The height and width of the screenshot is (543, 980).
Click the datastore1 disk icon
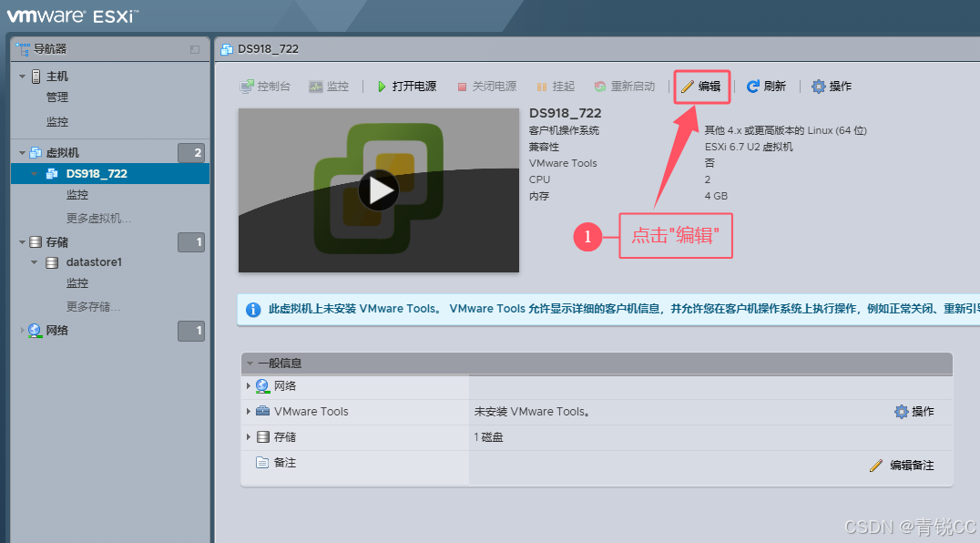pyautogui.click(x=52, y=262)
